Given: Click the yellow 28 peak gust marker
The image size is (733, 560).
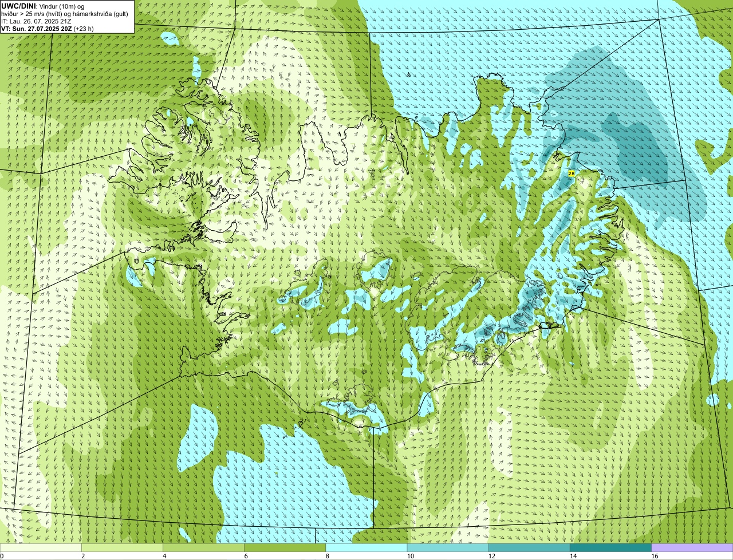Looking at the screenshot, I should pyautogui.click(x=571, y=173).
